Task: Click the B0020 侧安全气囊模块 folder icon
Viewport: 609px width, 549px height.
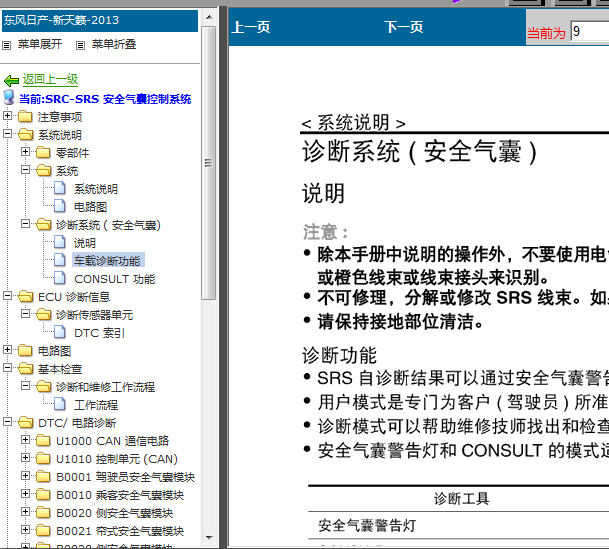Action: [x=43, y=512]
